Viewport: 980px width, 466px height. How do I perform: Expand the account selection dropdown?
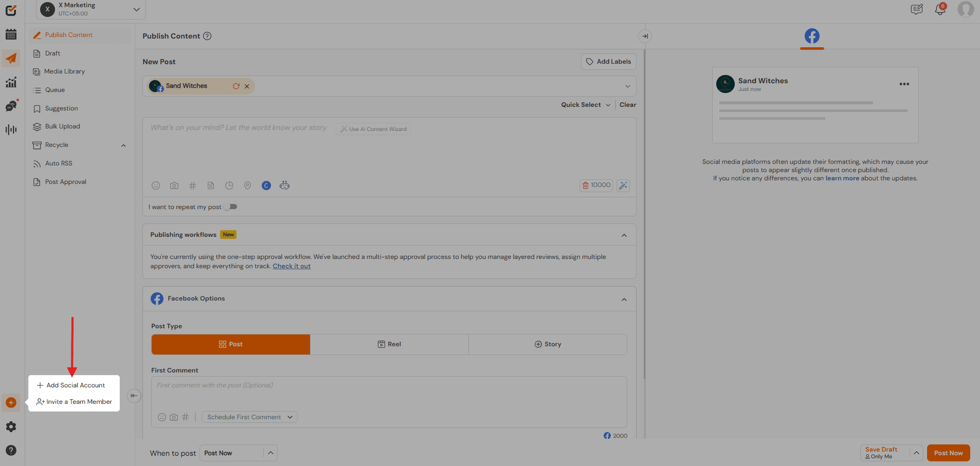[x=627, y=86]
